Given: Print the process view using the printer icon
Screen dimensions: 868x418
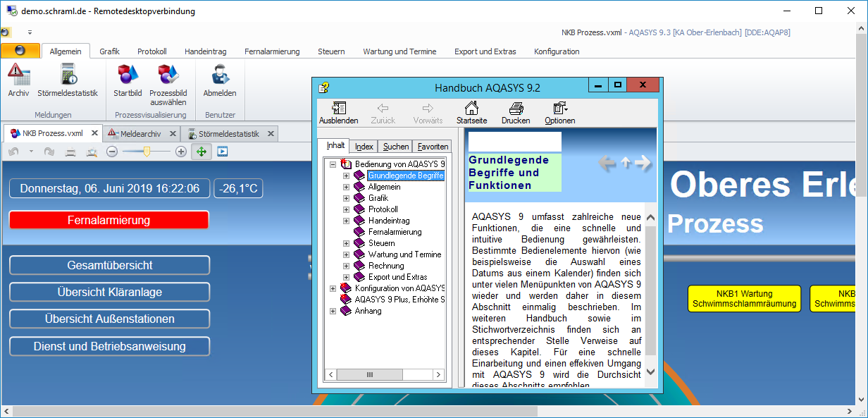Looking at the screenshot, I should [70, 152].
